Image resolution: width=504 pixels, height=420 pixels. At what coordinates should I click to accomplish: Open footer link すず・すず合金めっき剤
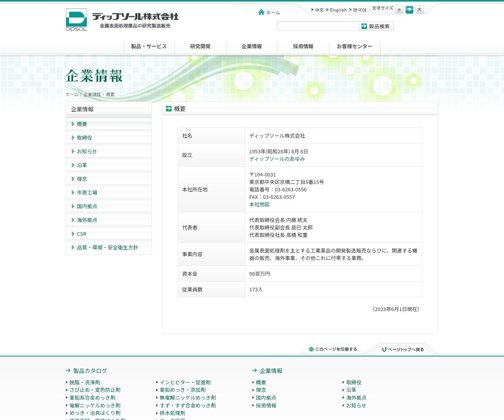point(188,405)
